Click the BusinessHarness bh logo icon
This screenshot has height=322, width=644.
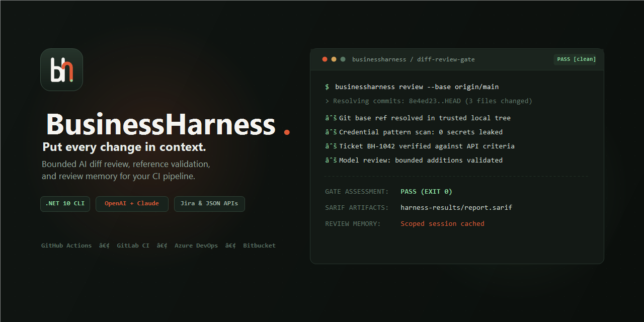pyautogui.click(x=61, y=69)
